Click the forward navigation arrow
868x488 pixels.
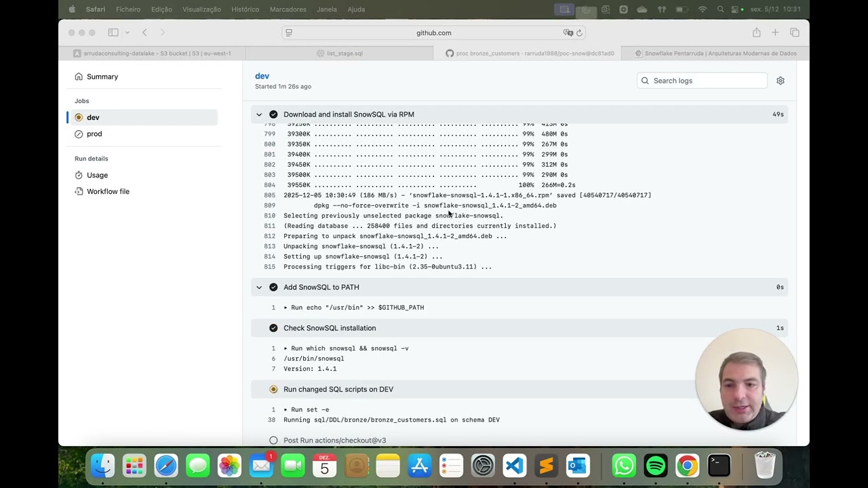162,33
